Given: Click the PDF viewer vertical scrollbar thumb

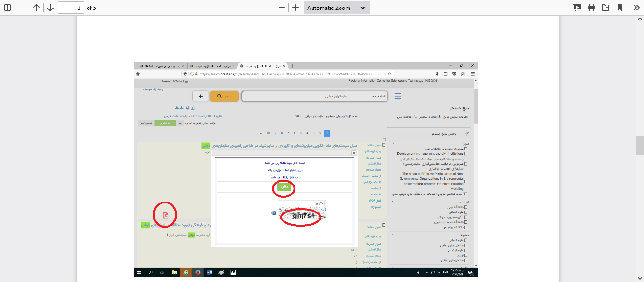Looking at the screenshot, I should pos(639,145).
